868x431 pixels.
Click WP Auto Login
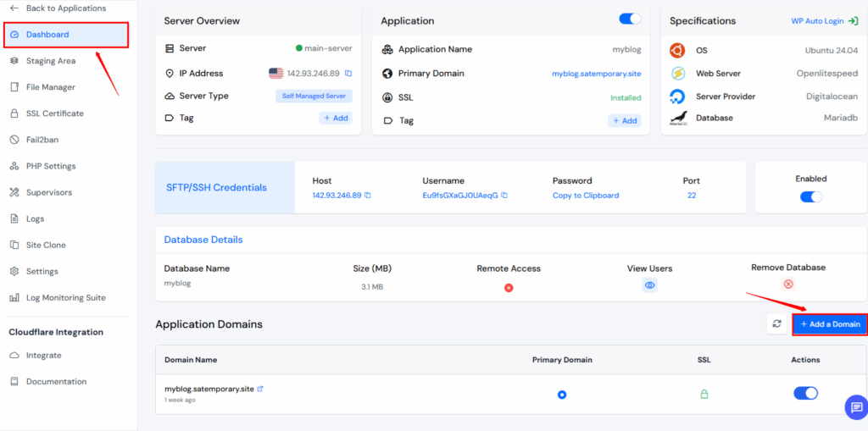coord(825,21)
